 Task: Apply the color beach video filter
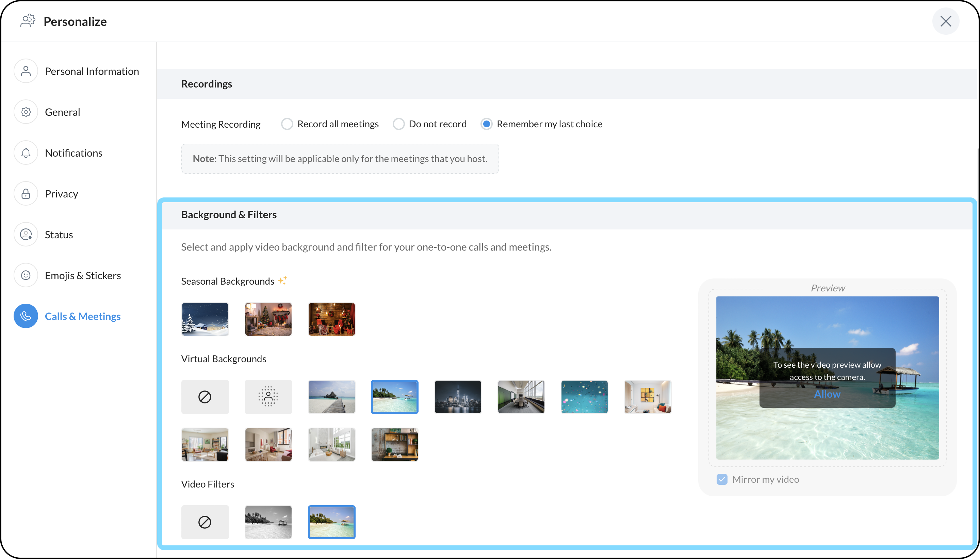[331, 522]
